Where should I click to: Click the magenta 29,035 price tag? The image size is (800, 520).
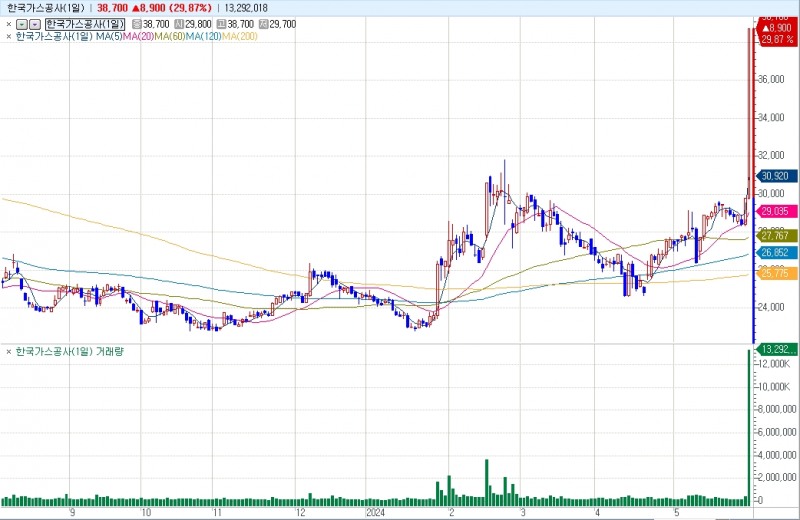[777, 211]
